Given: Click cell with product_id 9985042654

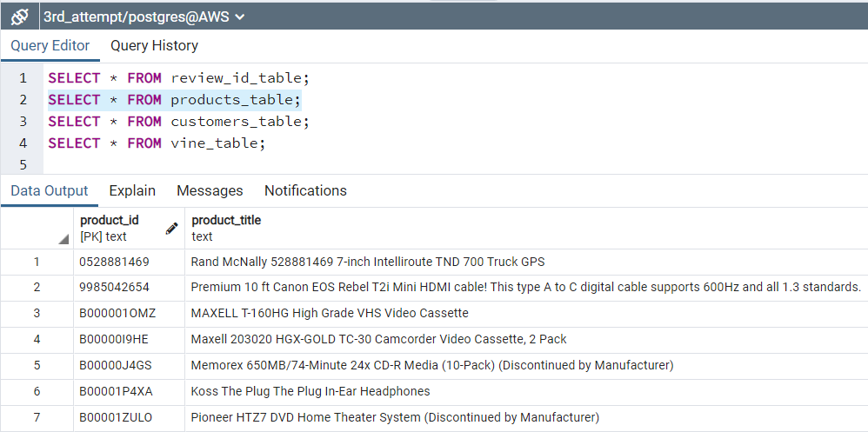Looking at the screenshot, I should 129,288.
